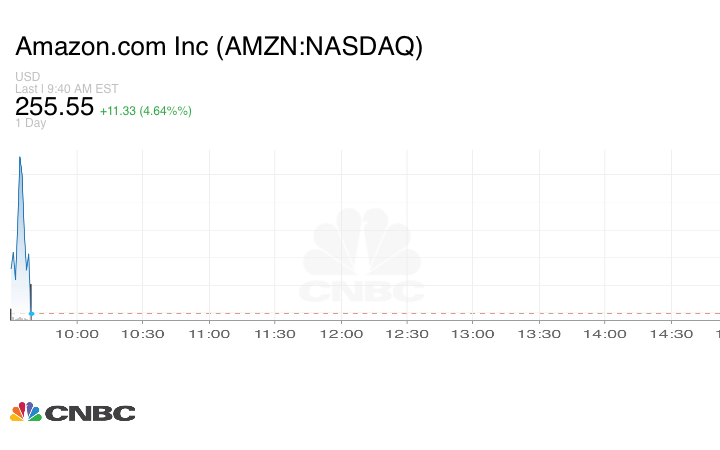Click the 10:00 time axis label
720x450 pixels.
point(77,334)
